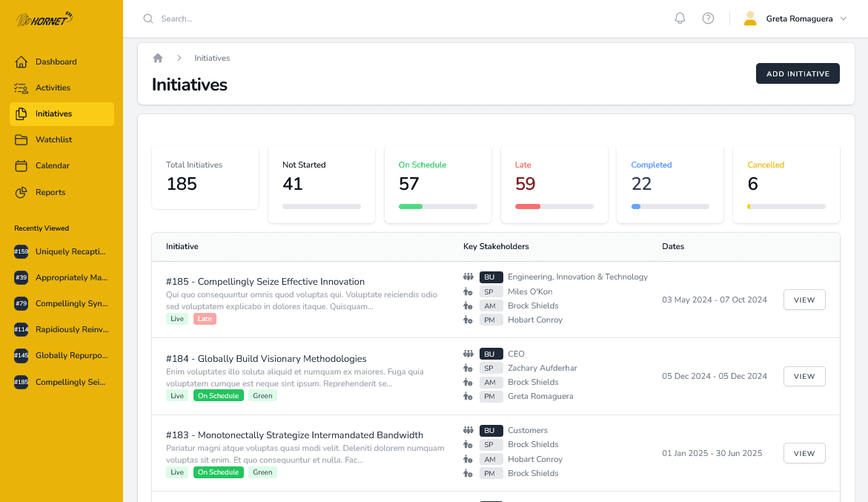
Task: Expand the Greta Romaguera user menu chevron
Action: (843, 19)
